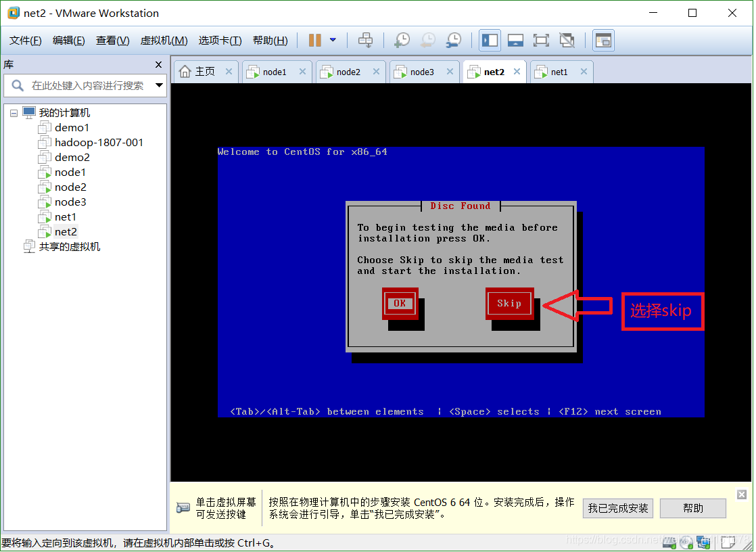Image resolution: width=756 pixels, height=552 pixels.
Task: Select node2 in the library tree
Action: [70, 187]
